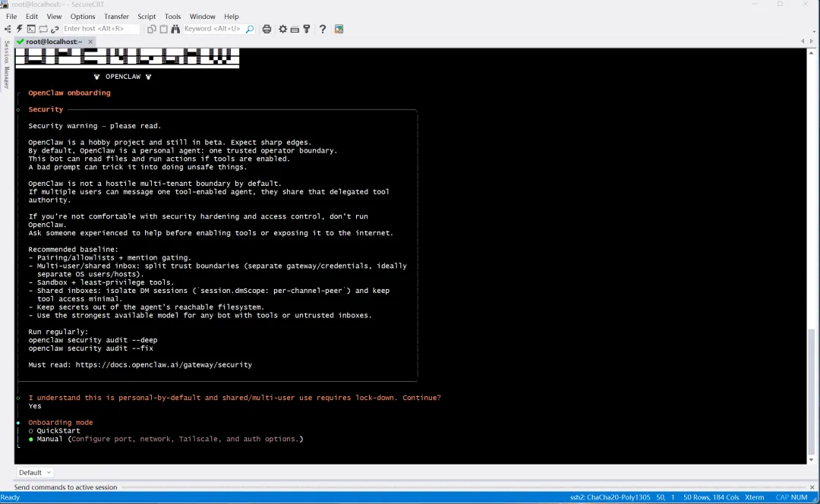Click the vertical scrollbar thumb
This screenshot has height=504, width=820.
click(811, 391)
